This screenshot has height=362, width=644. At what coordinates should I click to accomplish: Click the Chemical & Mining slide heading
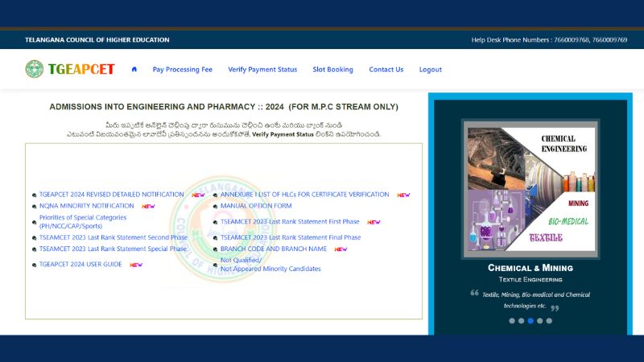530,268
